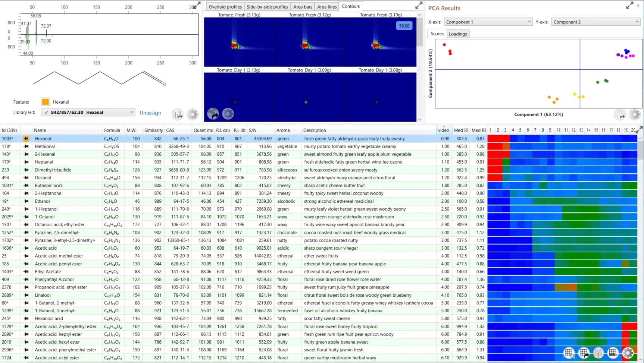Click pin icon on Acetic acid row

tap(26, 248)
